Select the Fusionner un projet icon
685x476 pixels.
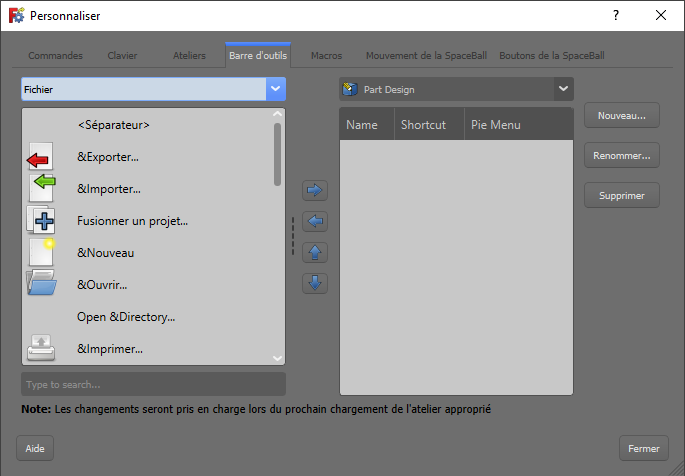[41, 220]
